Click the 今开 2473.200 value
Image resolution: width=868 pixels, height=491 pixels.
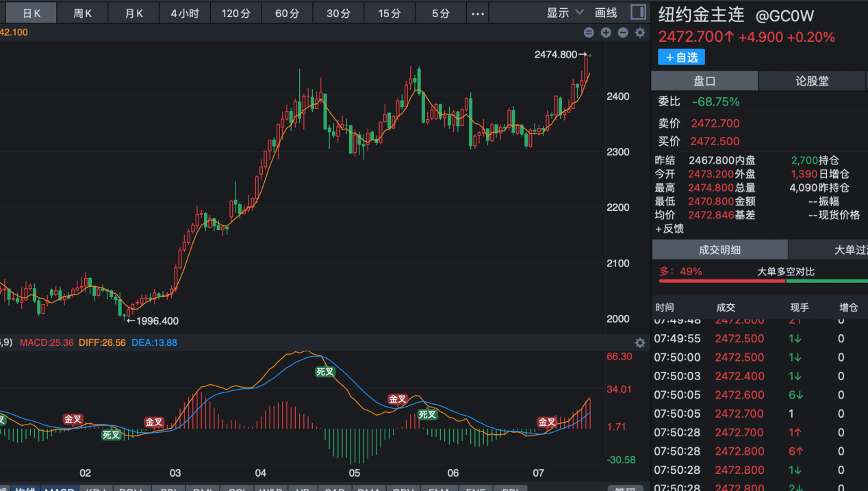click(711, 174)
